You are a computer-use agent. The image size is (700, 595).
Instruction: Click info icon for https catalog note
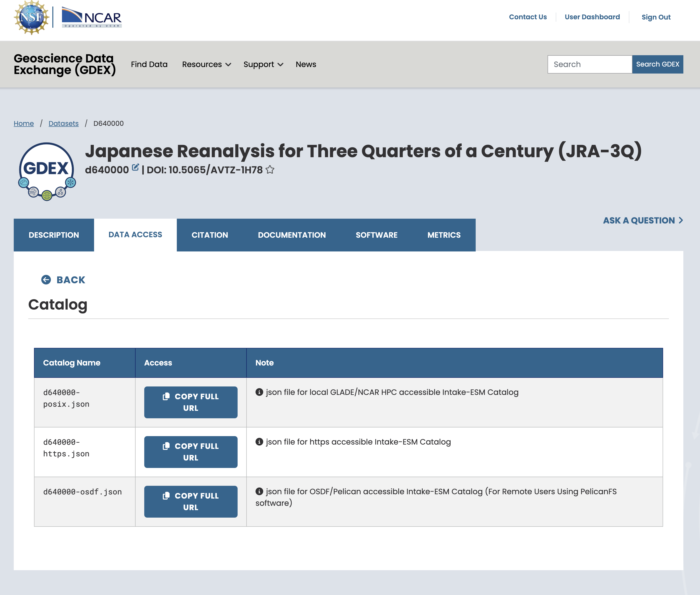click(x=259, y=441)
